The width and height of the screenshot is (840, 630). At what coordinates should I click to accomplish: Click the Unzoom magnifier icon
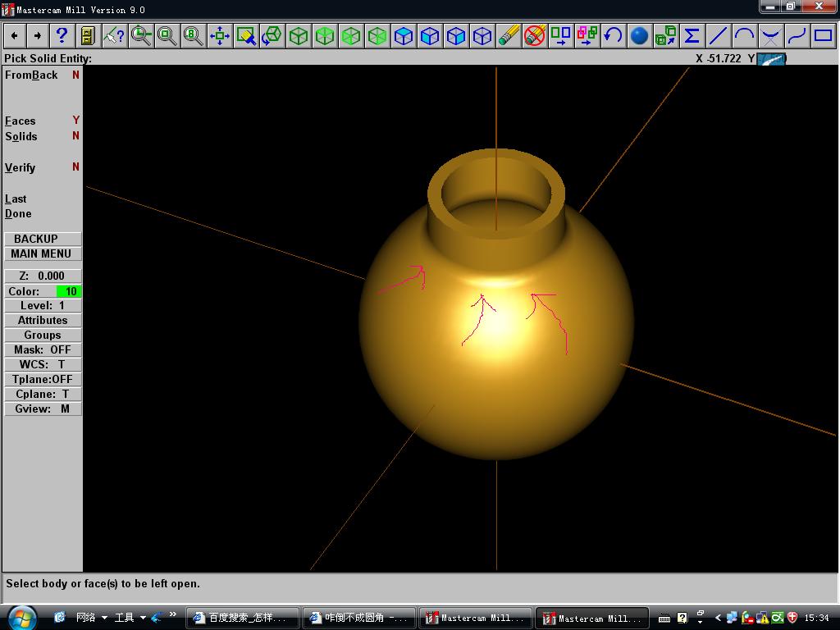coord(167,36)
